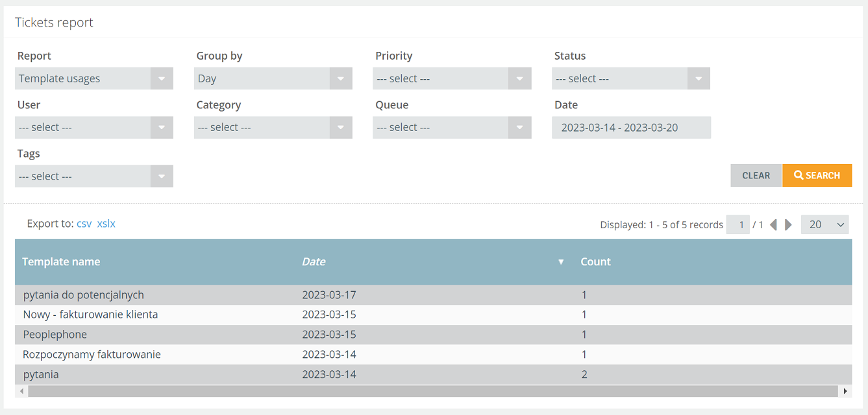The width and height of the screenshot is (868, 415).
Task: Open the Category select dropdown
Action: (273, 127)
